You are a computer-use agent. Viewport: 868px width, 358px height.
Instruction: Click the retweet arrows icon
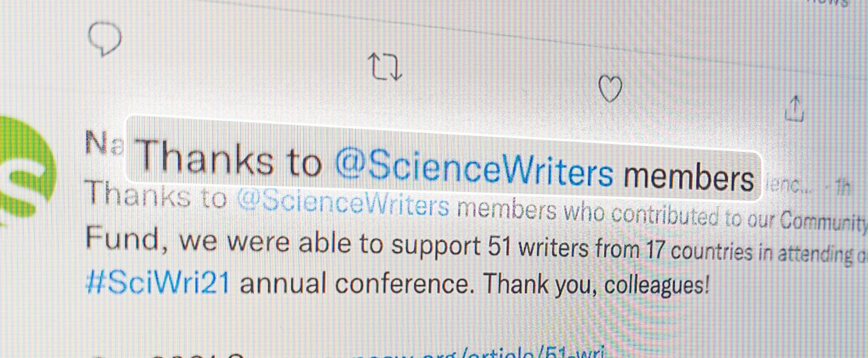tap(385, 67)
